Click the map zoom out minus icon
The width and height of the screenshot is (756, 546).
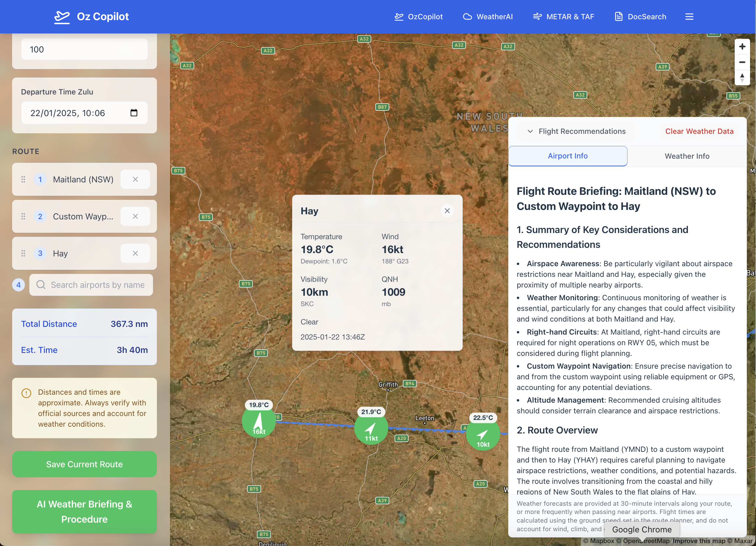click(742, 62)
